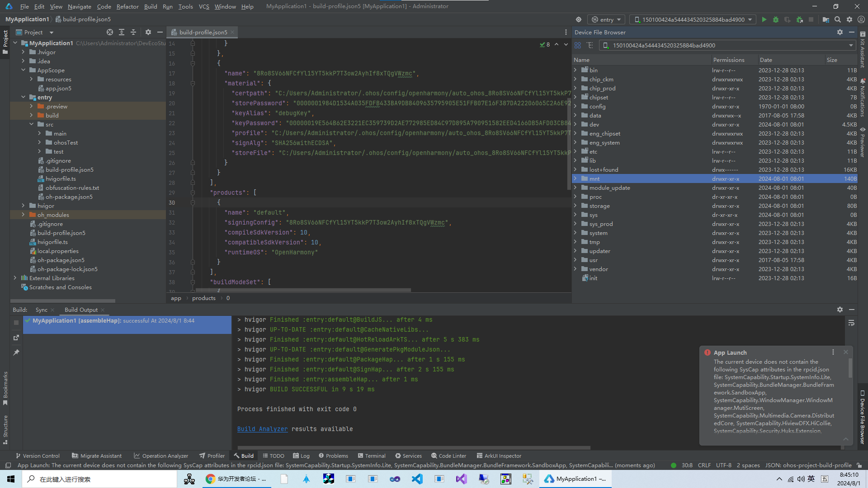Start debugging with the green bug icon
Screen dimensions: 868x488
click(776, 19)
